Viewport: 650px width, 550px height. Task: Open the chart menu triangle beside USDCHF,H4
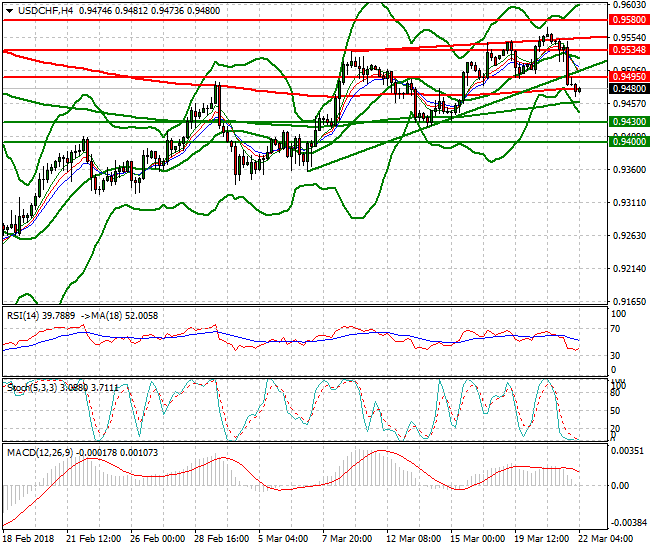[x=10, y=11]
